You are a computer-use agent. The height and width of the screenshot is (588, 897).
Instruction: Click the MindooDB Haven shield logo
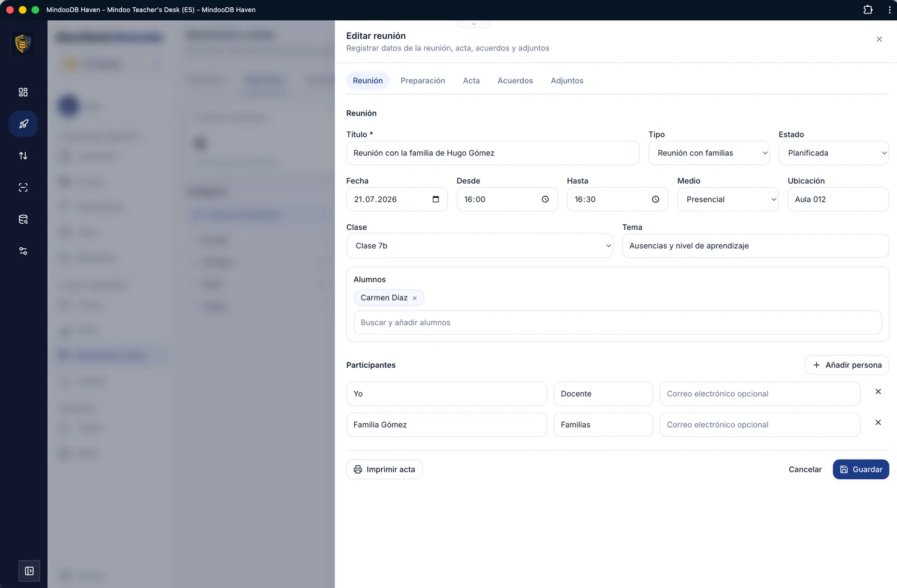(23, 43)
